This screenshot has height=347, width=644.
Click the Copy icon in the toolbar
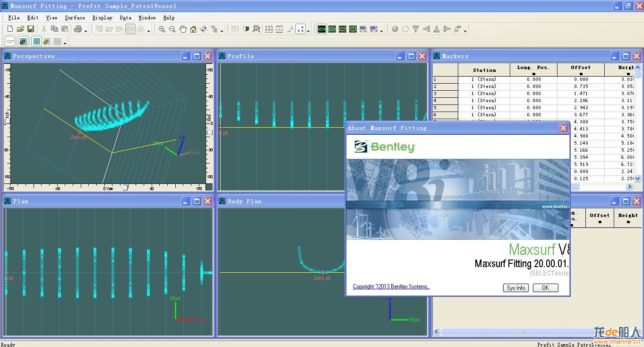coord(54,29)
